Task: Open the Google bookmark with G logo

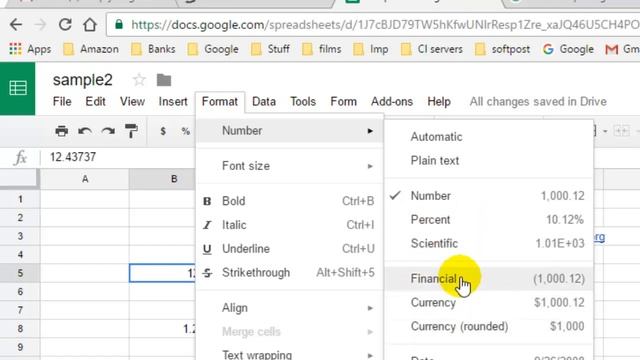Action: click(x=568, y=49)
